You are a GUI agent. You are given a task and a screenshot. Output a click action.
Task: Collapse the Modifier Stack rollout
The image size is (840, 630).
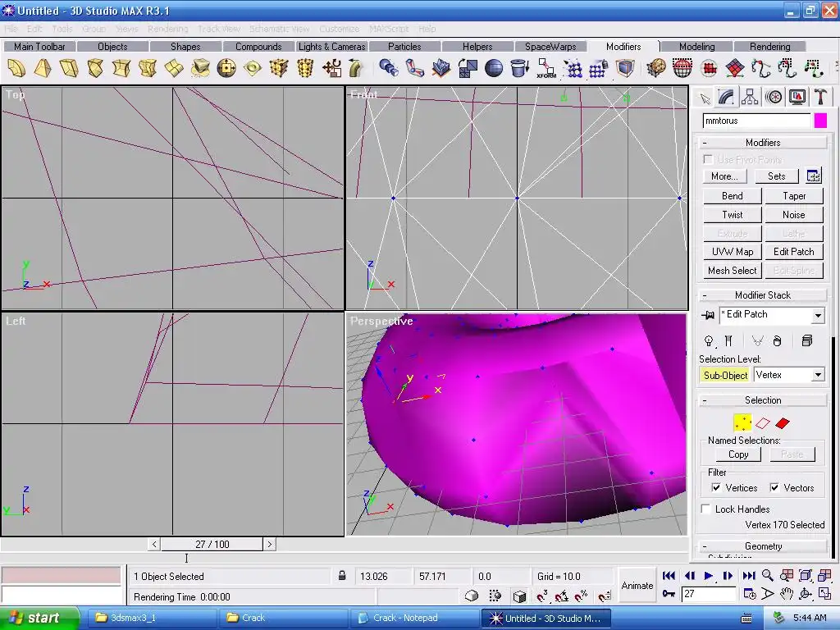762,295
